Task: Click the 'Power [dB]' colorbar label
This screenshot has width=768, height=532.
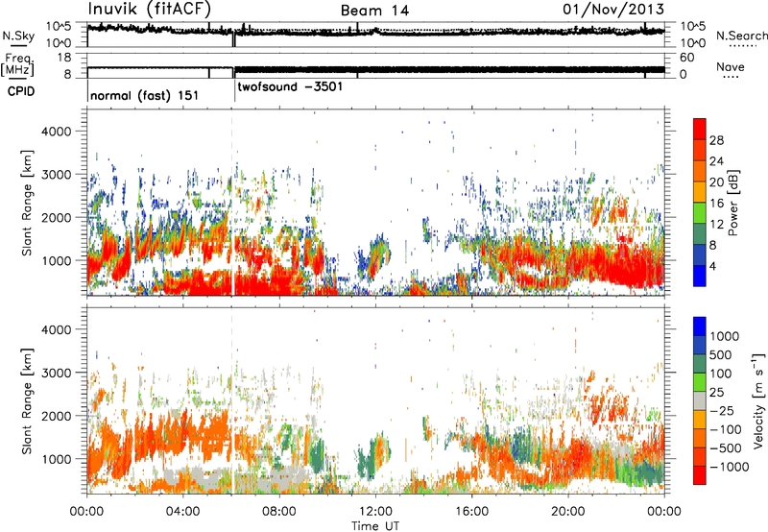Action: click(x=733, y=203)
